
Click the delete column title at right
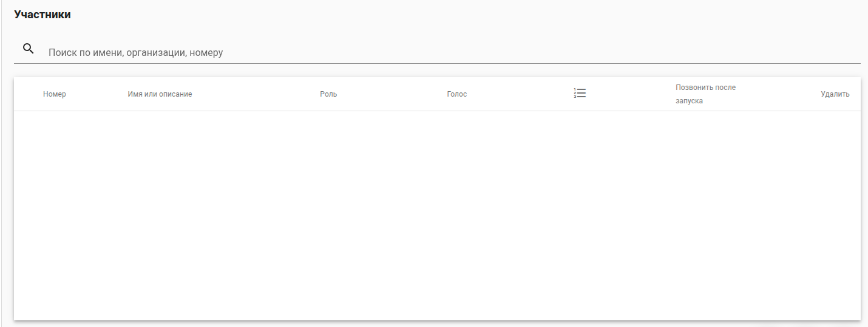pyautogui.click(x=835, y=94)
